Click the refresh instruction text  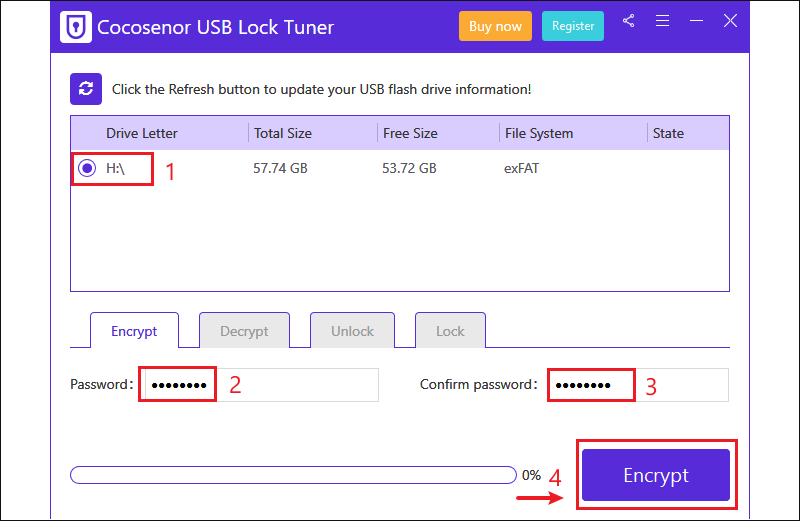pos(321,89)
